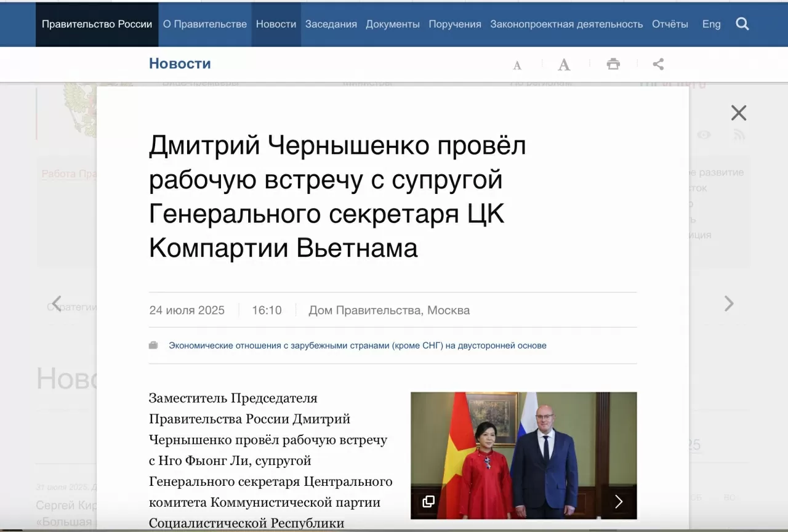Decrease font size with small A icon
788x532 pixels.
517,65
